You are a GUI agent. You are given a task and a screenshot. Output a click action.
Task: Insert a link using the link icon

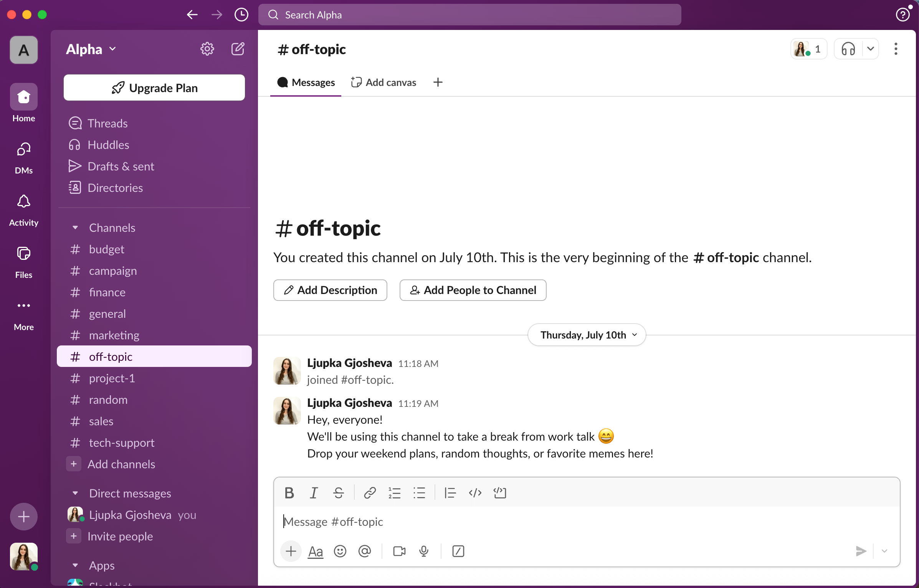click(x=369, y=492)
